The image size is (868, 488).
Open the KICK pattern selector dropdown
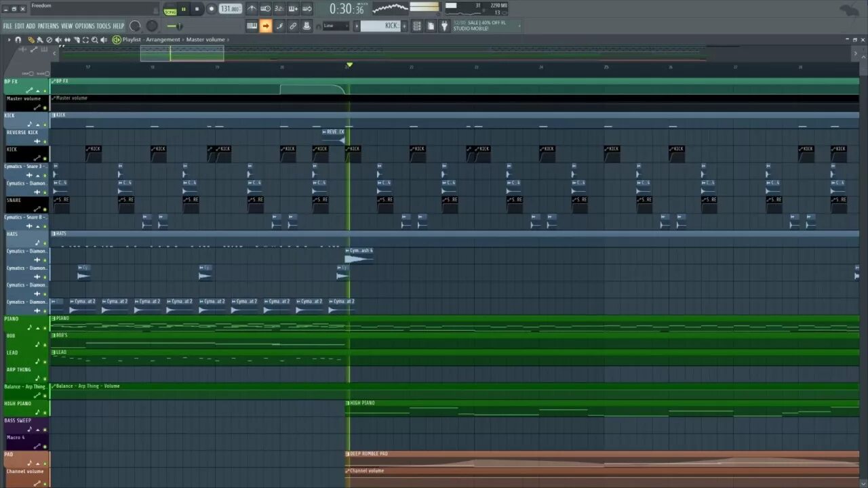point(405,26)
